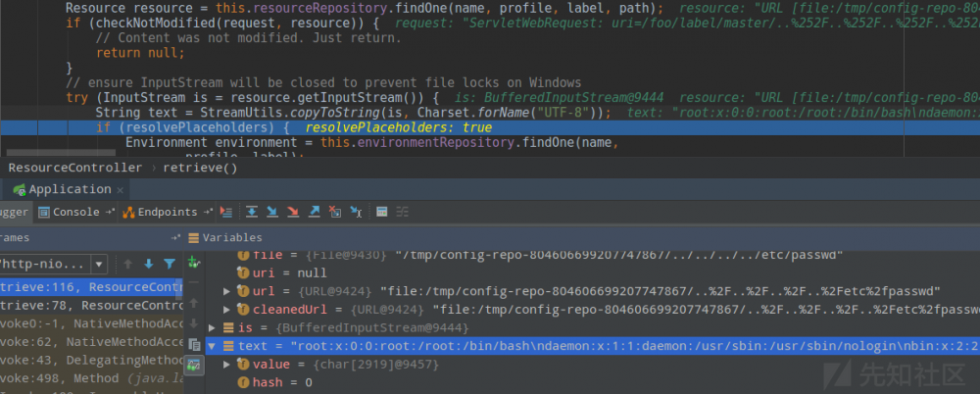Expand the url variable node
The width and height of the screenshot is (980, 394).
[227, 291]
